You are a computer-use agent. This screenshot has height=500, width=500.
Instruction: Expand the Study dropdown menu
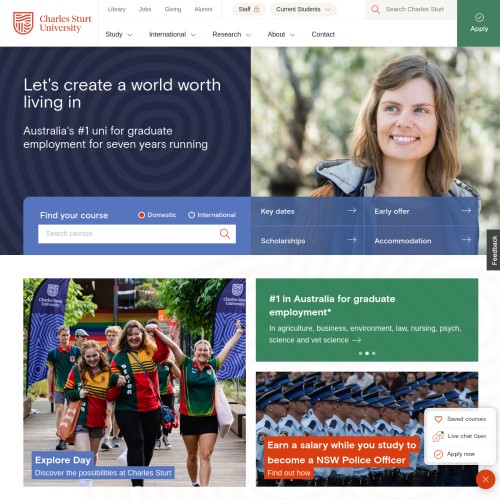[119, 34]
